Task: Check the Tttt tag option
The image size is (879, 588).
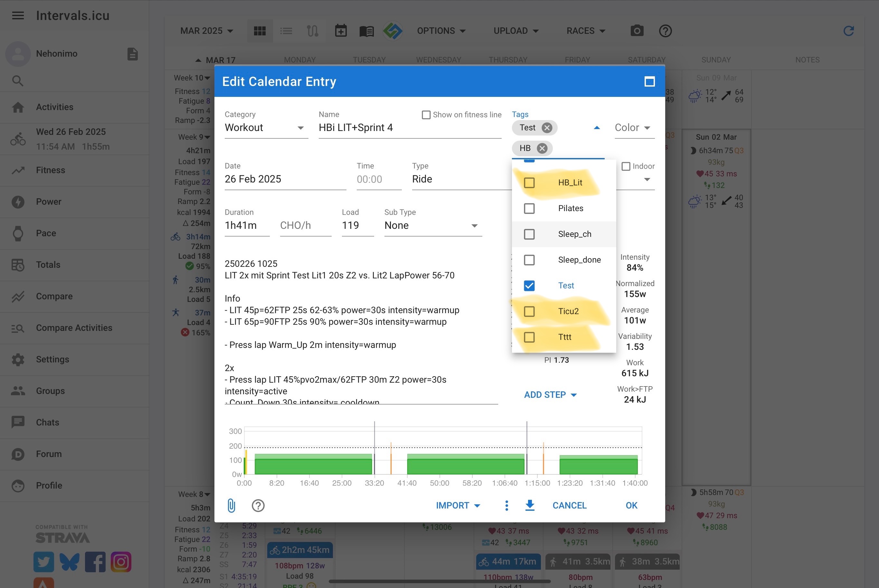Action: click(x=529, y=337)
